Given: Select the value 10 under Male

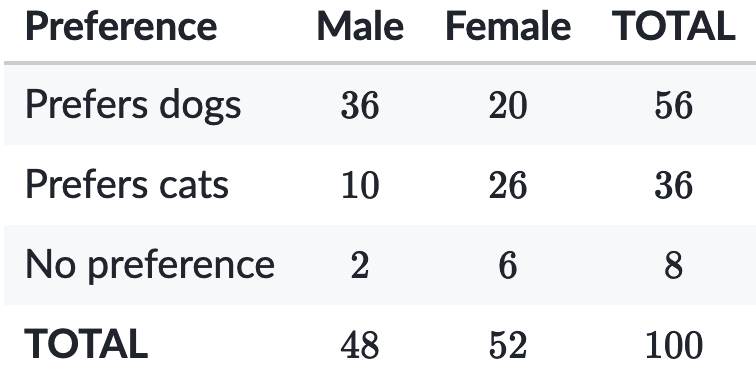Looking at the screenshot, I should click(x=360, y=186).
